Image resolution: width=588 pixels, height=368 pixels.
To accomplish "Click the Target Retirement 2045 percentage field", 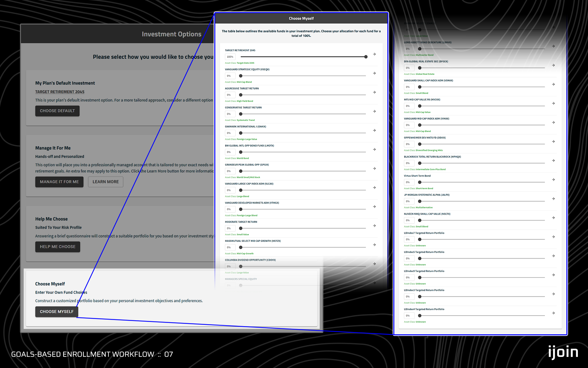I will [230, 57].
